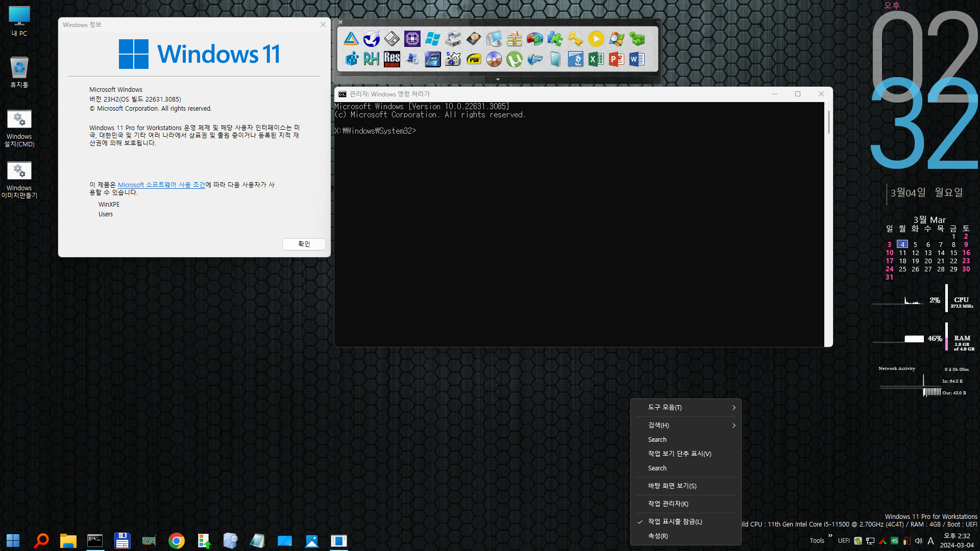This screenshot has height=551, width=980.
Task: Open the hard disk drive icon in the dock
Action: click(x=473, y=39)
